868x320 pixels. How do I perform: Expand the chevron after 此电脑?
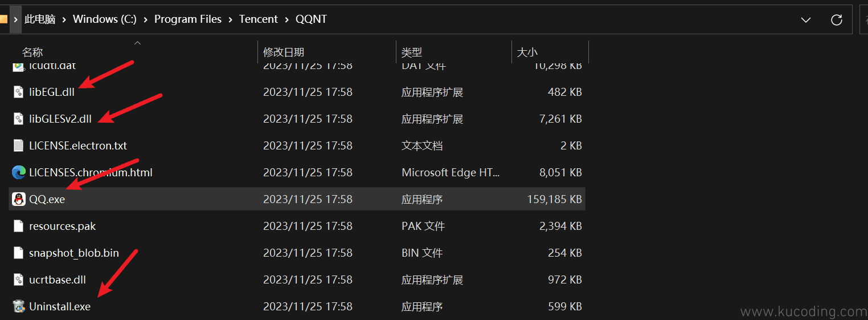tap(64, 19)
